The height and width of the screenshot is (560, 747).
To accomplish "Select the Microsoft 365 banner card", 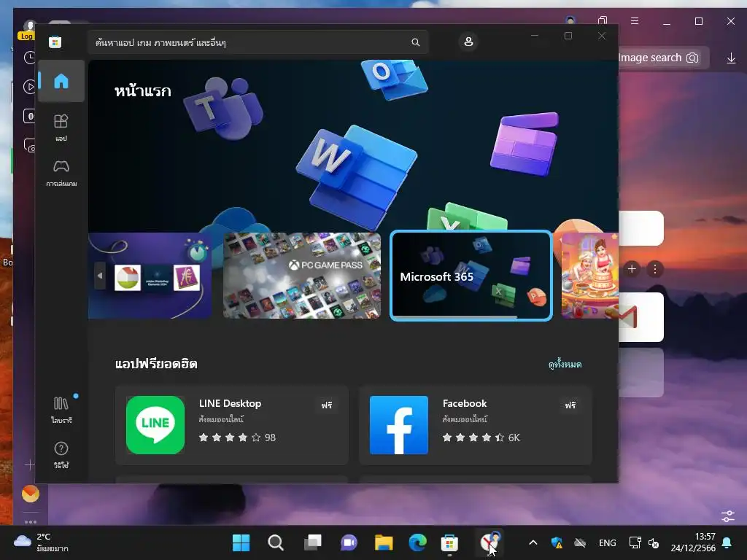I will click(471, 275).
